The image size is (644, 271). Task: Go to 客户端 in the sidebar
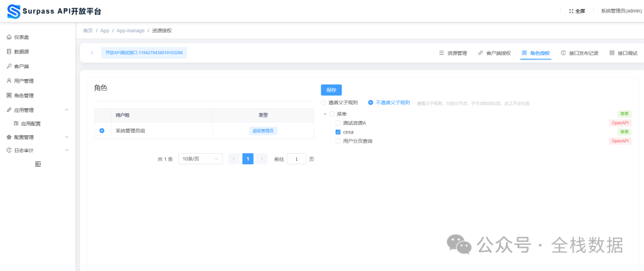click(21, 66)
